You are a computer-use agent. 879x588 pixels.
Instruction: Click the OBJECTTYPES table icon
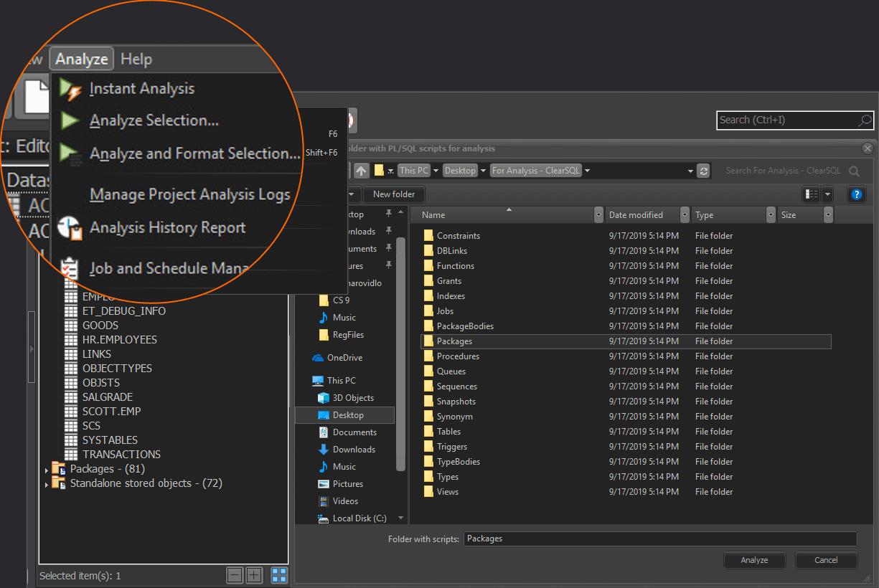click(71, 369)
